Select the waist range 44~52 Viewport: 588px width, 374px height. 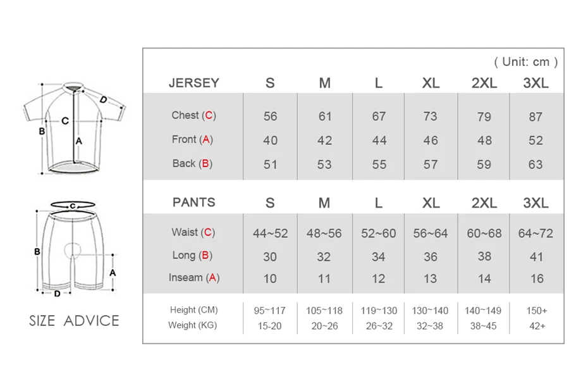coord(270,234)
